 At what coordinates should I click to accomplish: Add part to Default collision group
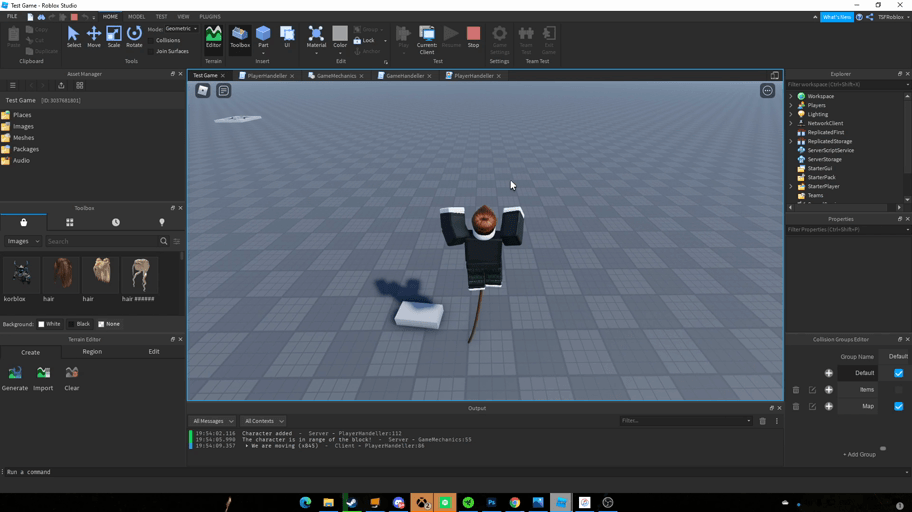(829, 373)
